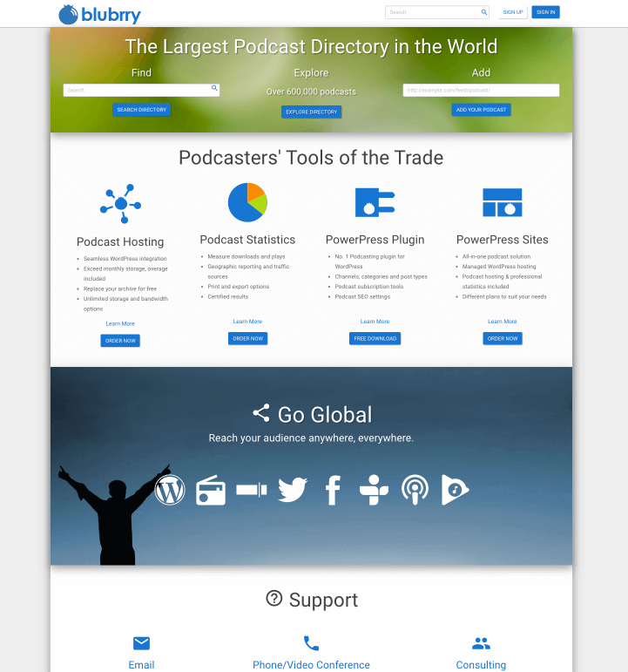
Task: Click the Consulting people icon
Action: pyautogui.click(x=481, y=643)
